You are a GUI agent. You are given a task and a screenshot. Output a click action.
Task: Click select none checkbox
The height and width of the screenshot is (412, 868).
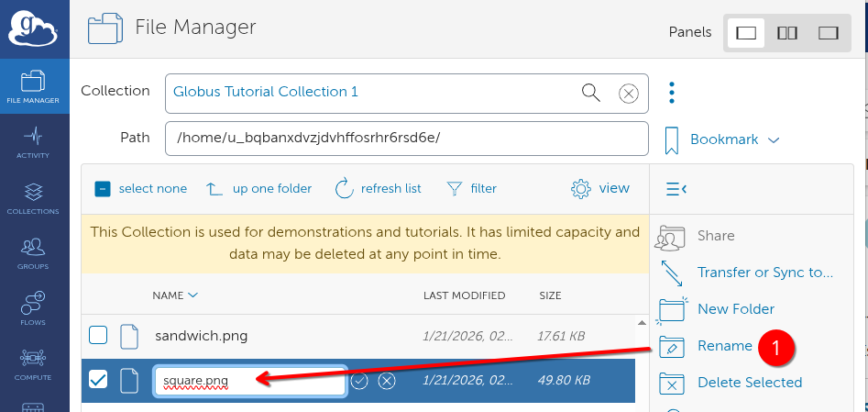pyautogui.click(x=103, y=189)
